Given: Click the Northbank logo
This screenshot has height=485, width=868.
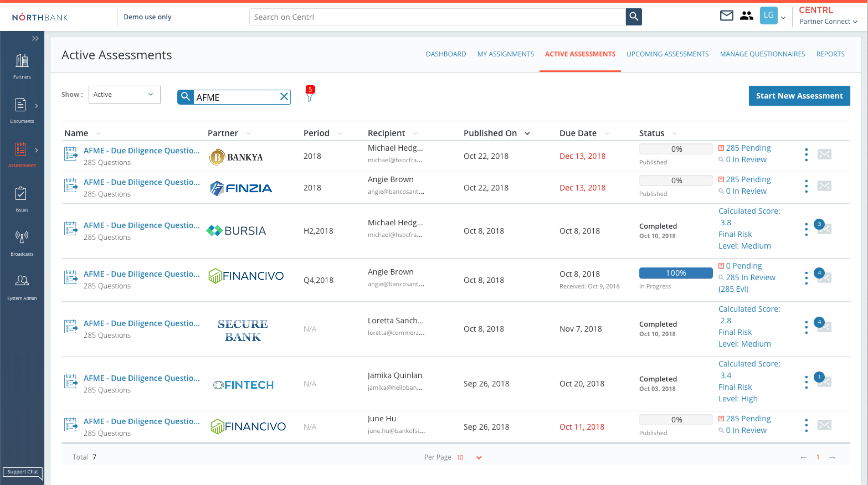Looking at the screenshot, I should 40,17.
